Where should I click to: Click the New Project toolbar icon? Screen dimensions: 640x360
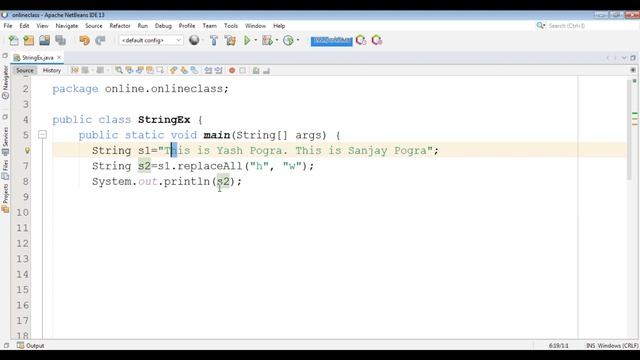29,40
